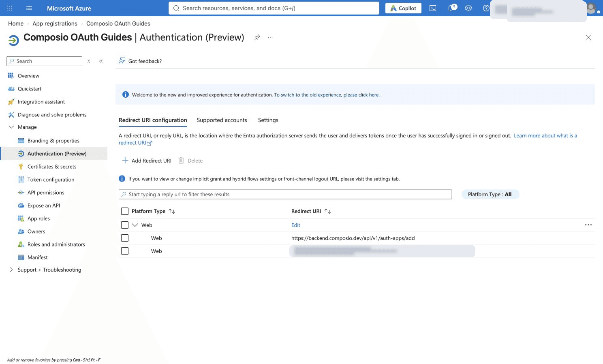Click Add Redirect URI

point(146,161)
